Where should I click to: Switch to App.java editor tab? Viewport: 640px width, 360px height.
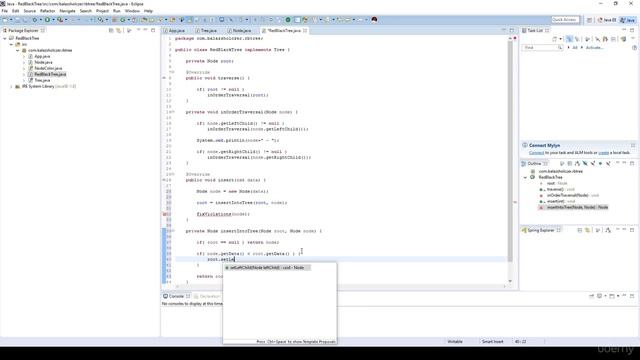coord(176,31)
